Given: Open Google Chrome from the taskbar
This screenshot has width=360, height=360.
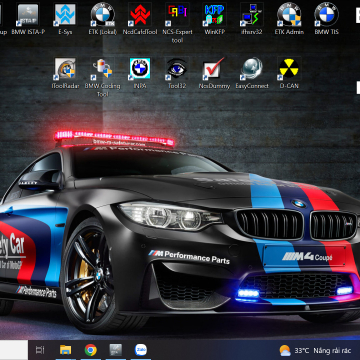Looking at the screenshot, I should (x=91, y=350).
